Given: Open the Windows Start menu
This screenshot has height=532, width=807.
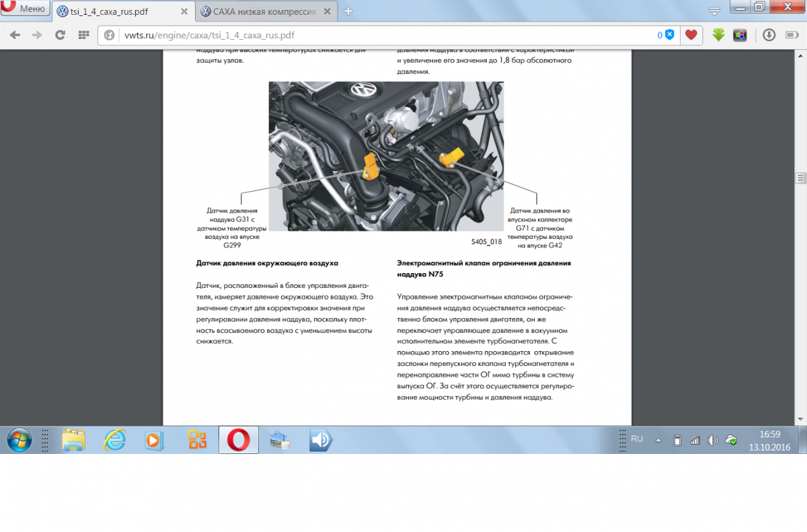Looking at the screenshot, I should pyautogui.click(x=19, y=440).
